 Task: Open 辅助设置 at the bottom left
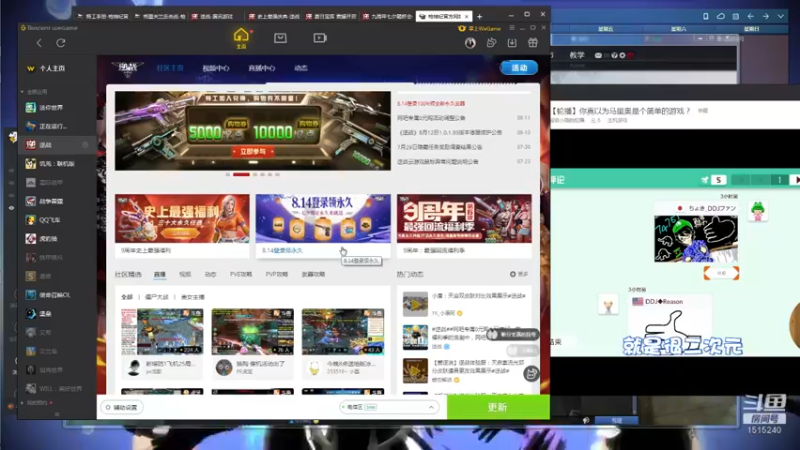[122, 407]
